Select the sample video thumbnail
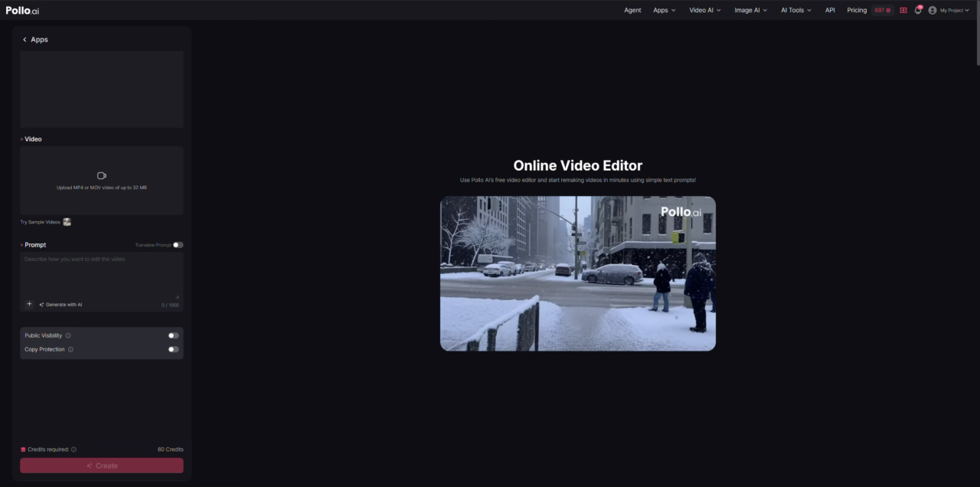This screenshot has height=487, width=980. click(x=67, y=222)
